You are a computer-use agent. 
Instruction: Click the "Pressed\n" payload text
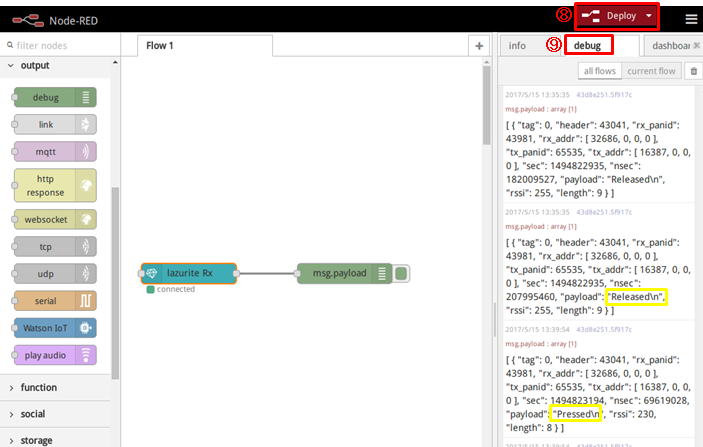click(577, 414)
